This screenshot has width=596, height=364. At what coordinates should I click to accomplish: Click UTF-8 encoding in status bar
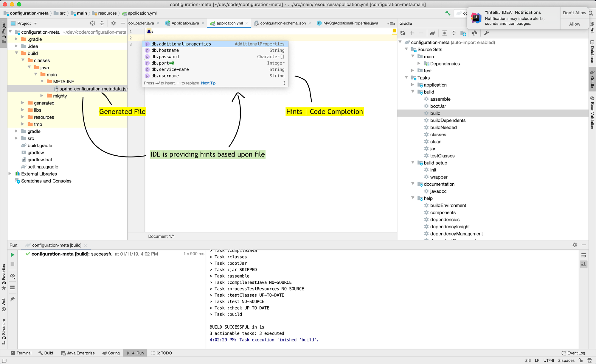[549, 360]
